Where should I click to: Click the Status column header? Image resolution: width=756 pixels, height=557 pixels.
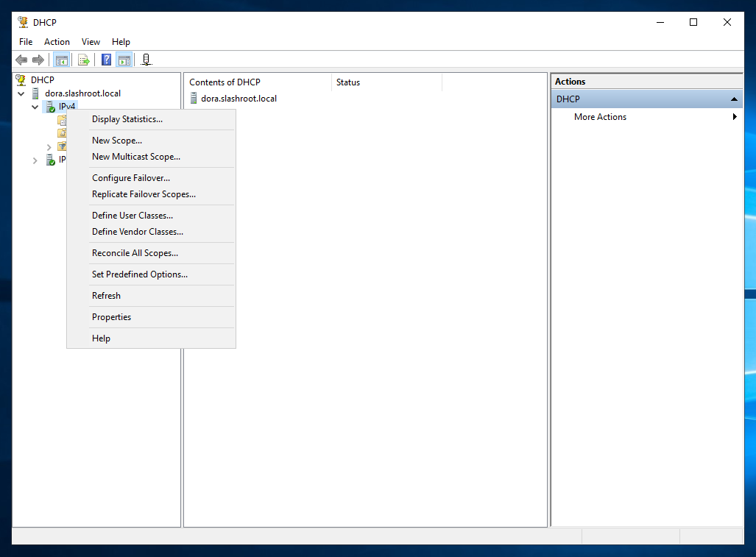(348, 82)
